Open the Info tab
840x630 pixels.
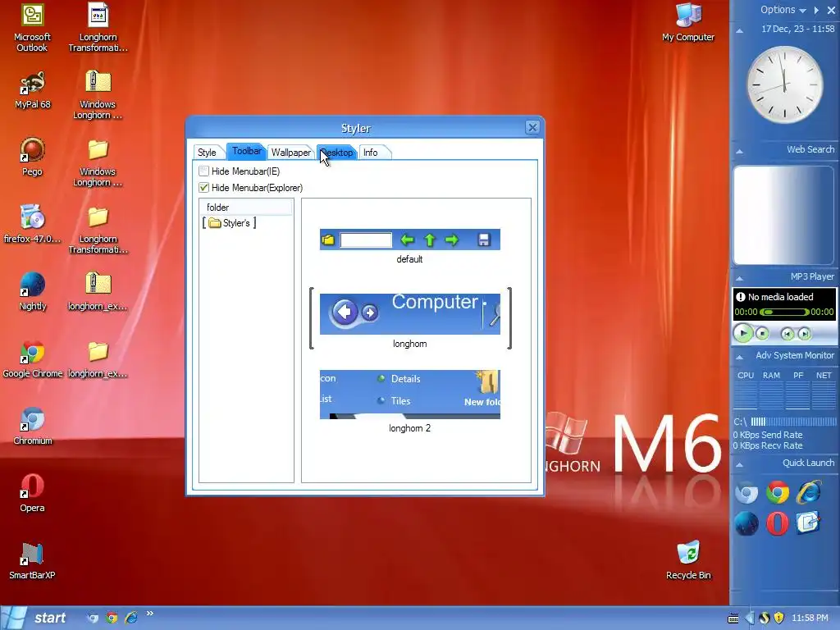click(x=371, y=153)
